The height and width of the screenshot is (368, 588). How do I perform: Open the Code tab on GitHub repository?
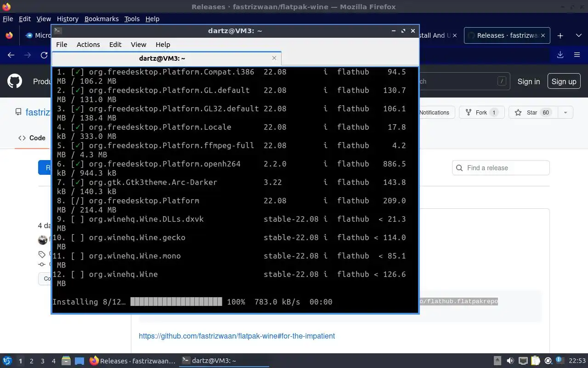[32, 138]
